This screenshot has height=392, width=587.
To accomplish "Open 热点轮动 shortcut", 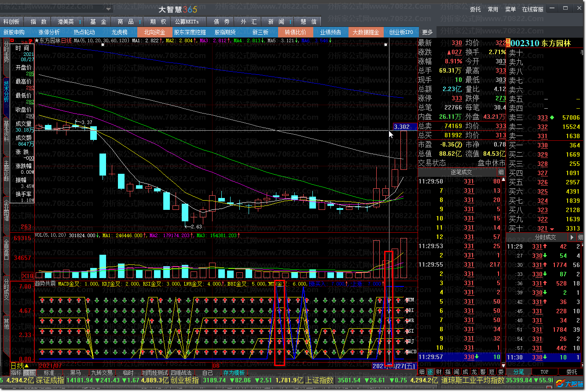I will 84,32.
